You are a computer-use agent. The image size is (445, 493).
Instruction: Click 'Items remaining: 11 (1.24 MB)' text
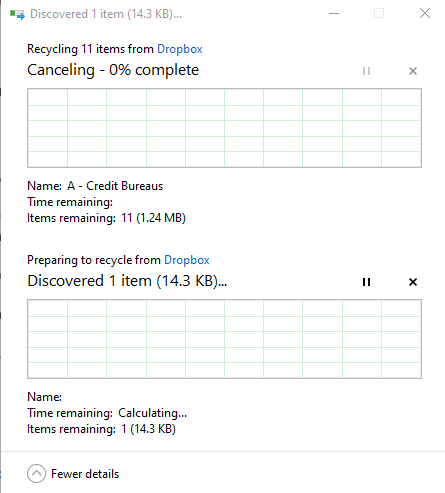tap(106, 218)
